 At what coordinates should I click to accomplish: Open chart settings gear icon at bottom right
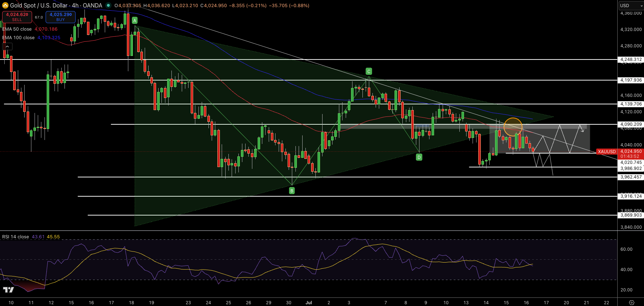(632, 302)
